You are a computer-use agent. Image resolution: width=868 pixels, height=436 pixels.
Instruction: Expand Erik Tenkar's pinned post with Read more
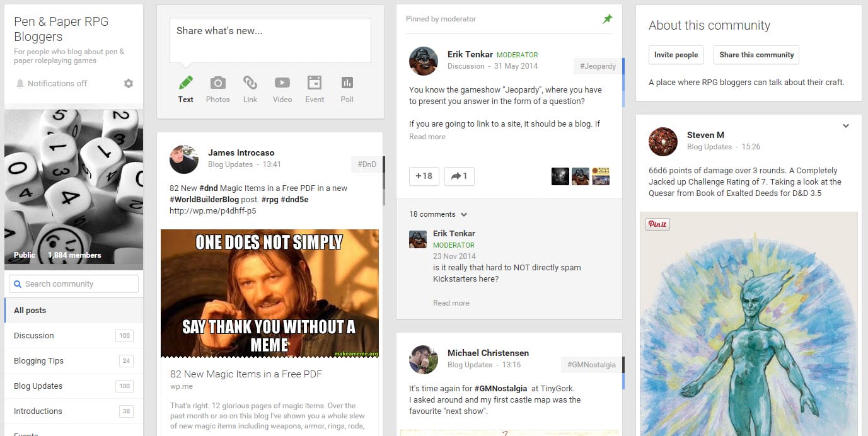tap(427, 137)
